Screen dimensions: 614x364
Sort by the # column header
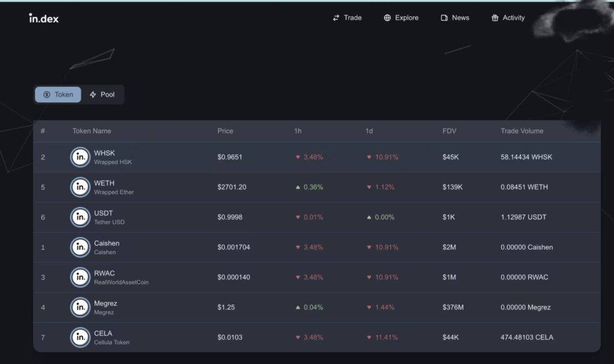coord(43,131)
